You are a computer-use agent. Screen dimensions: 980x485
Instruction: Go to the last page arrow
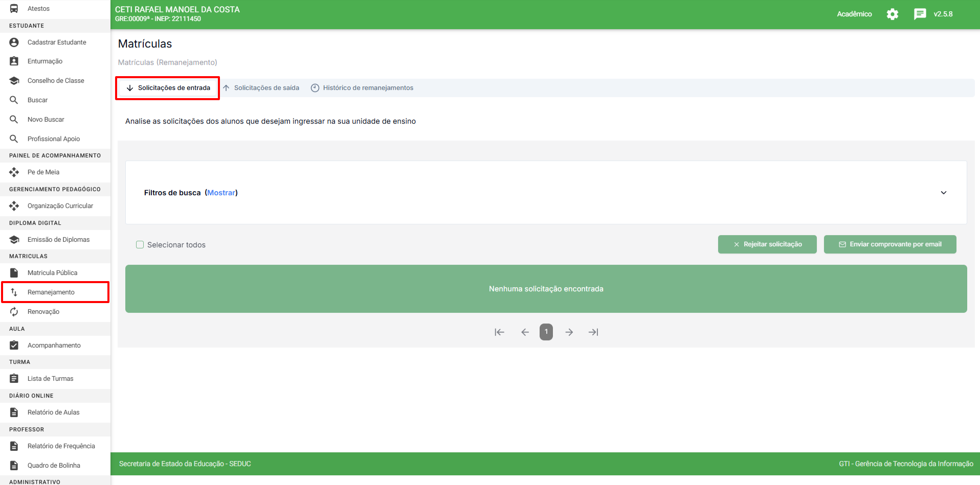(593, 332)
